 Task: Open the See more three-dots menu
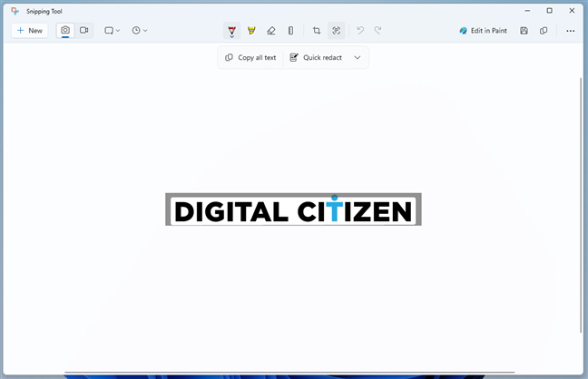pos(571,31)
